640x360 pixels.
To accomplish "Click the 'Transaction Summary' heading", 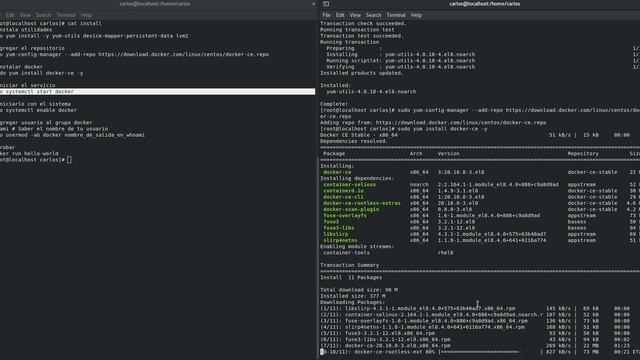I will coord(349,265).
